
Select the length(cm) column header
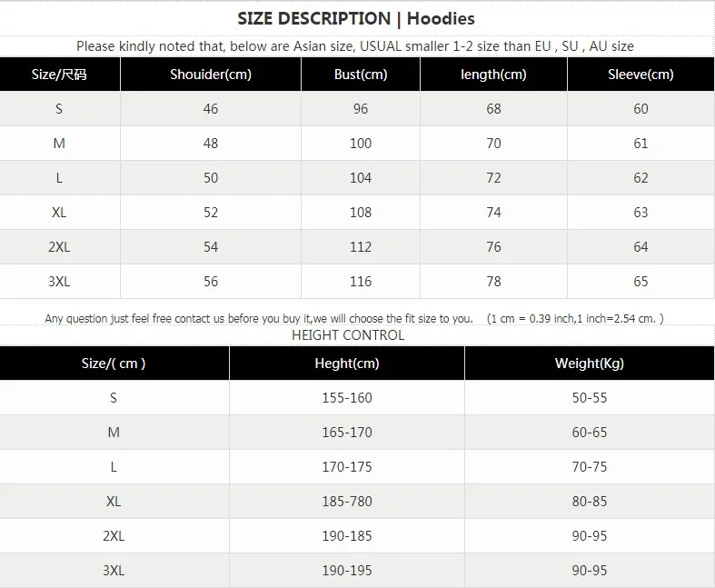pyautogui.click(x=493, y=75)
